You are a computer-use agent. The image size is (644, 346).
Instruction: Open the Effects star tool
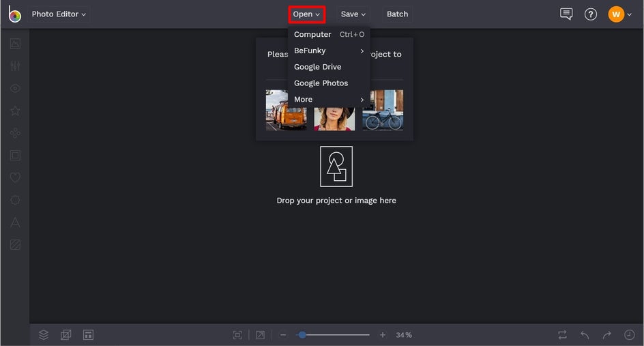pyautogui.click(x=15, y=111)
